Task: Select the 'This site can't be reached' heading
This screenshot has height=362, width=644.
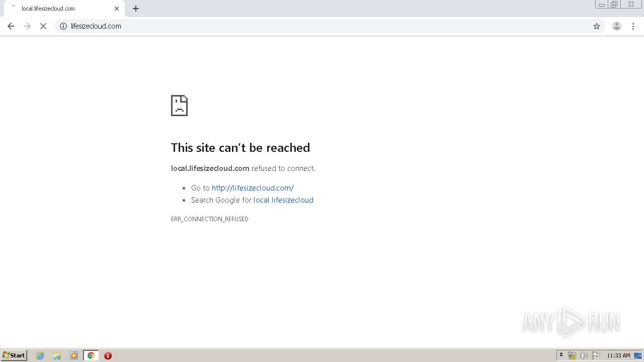Action: tap(240, 147)
